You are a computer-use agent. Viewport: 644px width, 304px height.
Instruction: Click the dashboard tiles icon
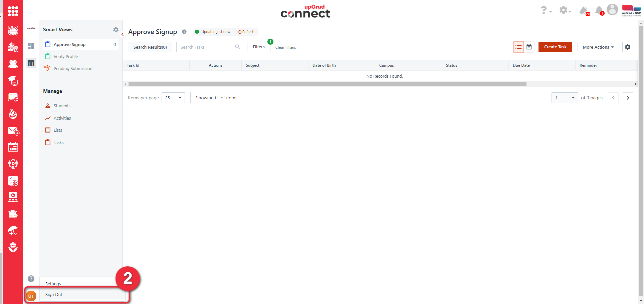click(x=31, y=46)
